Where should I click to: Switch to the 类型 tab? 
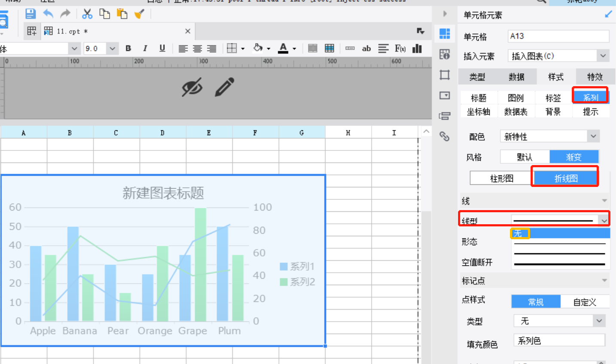[477, 77]
